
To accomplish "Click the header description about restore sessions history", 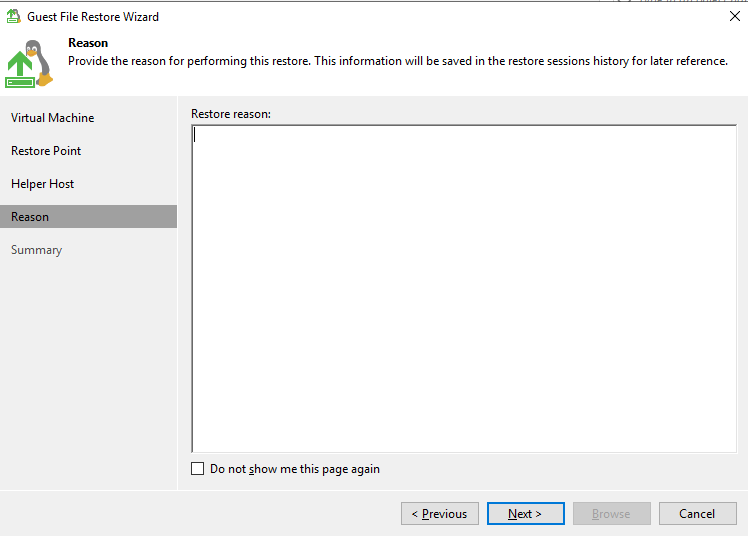I will point(397,61).
